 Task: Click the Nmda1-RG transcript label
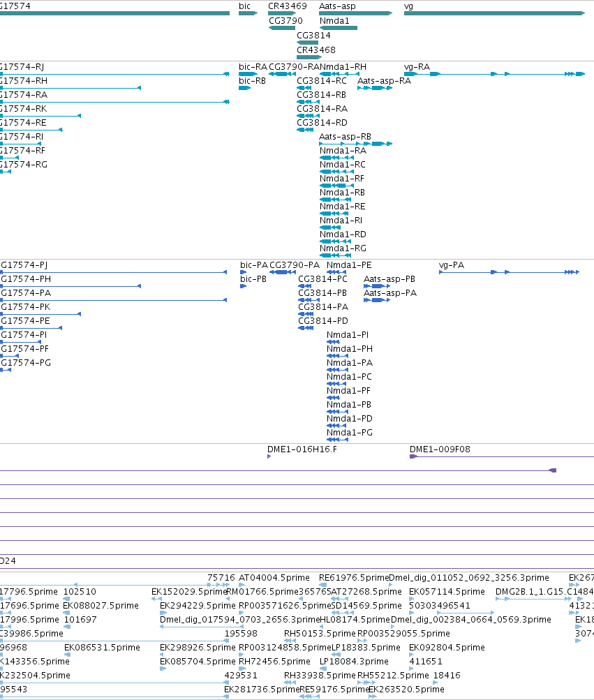tap(343, 248)
